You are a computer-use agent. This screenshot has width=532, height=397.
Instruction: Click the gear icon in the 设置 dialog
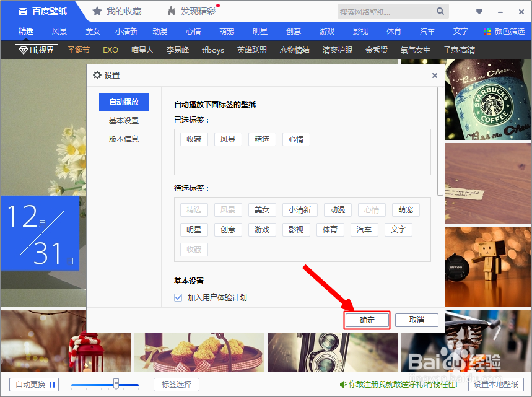(x=97, y=74)
